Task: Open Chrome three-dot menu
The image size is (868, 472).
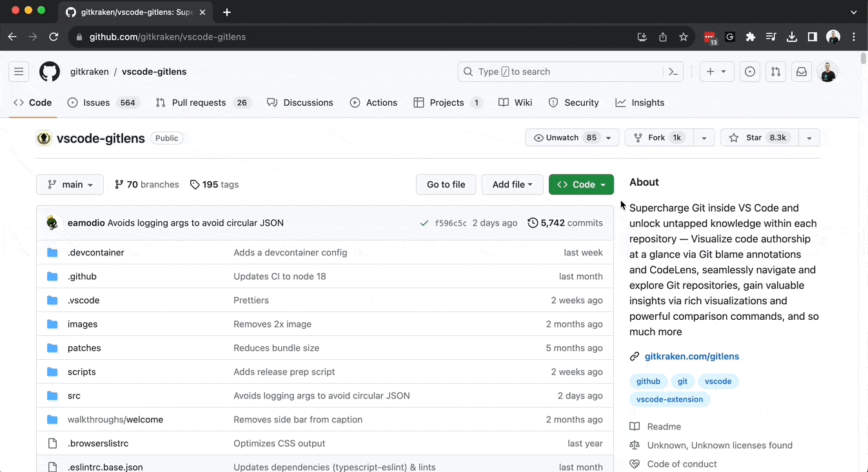Action: pyautogui.click(x=854, y=37)
